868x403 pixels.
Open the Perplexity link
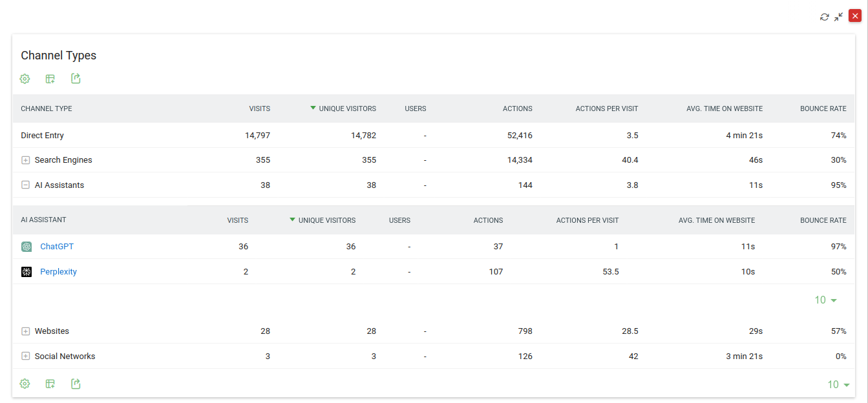coord(58,272)
